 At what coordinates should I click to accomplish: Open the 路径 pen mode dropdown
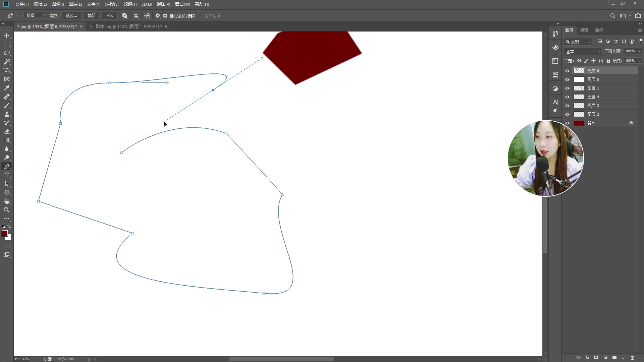click(36, 15)
